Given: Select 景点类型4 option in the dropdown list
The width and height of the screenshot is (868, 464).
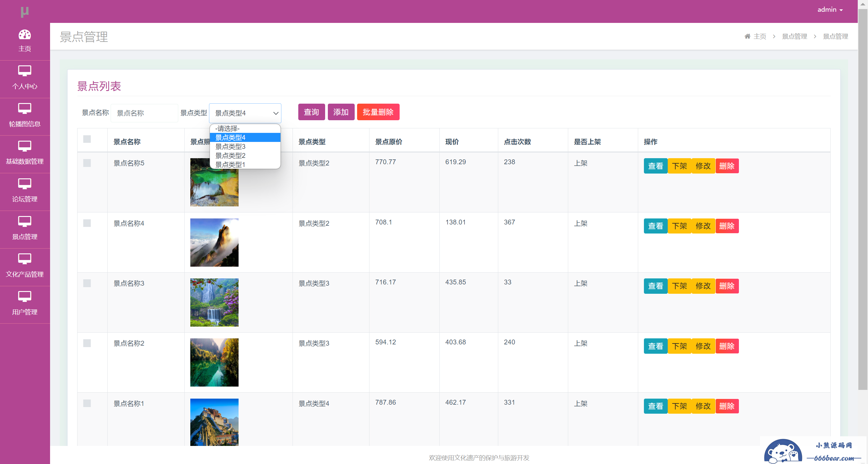Looking at the screenshot, I should [x=245, y=137].
